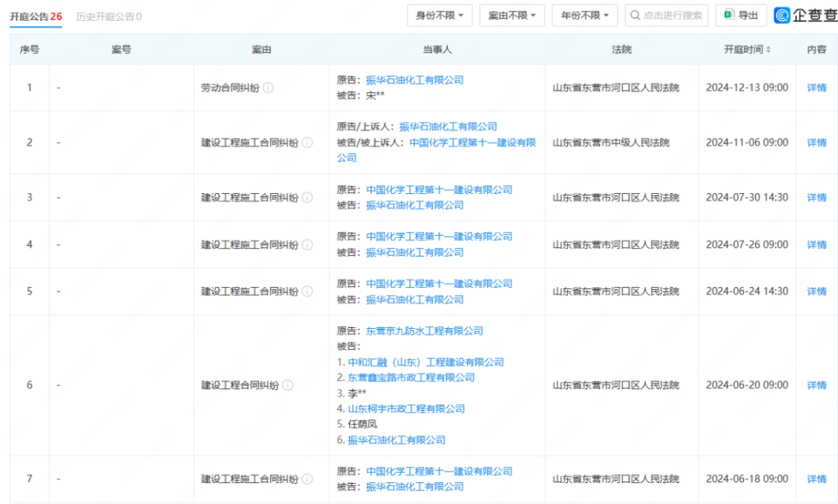Select the 开庭公告 tab

click(36, 16)
